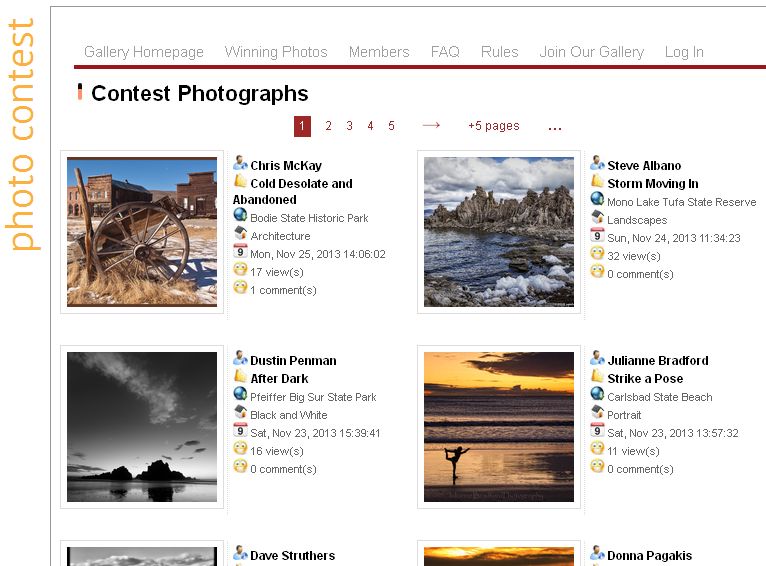
Task: Open Steve Albano's member name
Action: [x=644, y=166]
